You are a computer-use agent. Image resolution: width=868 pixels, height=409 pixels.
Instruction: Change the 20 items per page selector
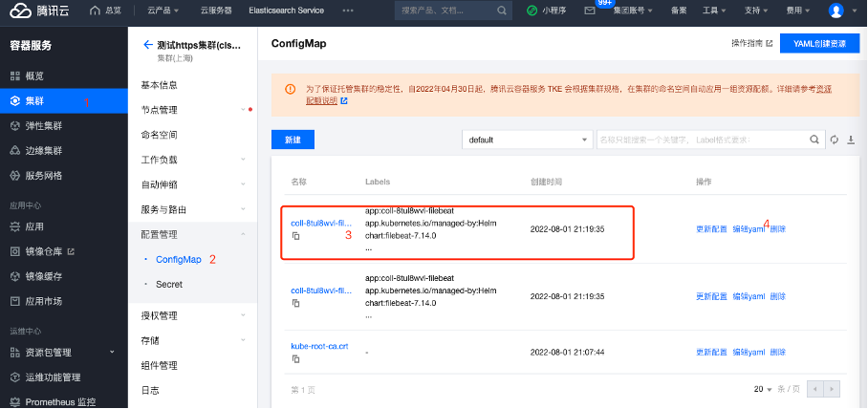(762, 390)
